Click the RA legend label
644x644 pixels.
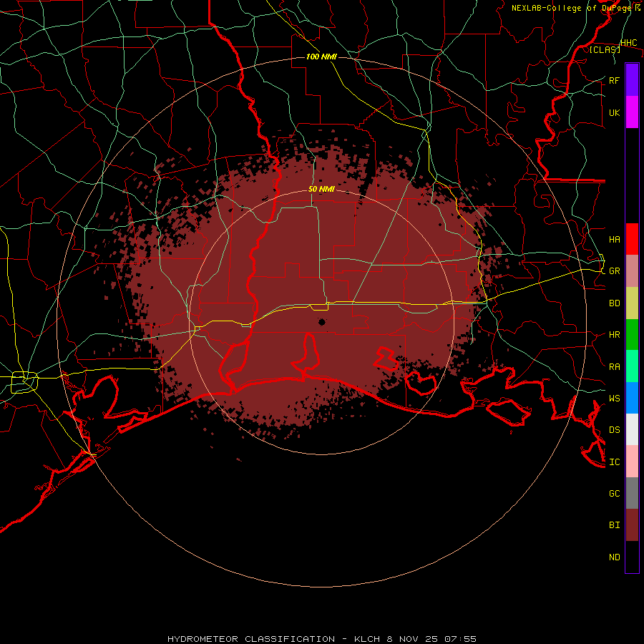(x=614, y=366)
